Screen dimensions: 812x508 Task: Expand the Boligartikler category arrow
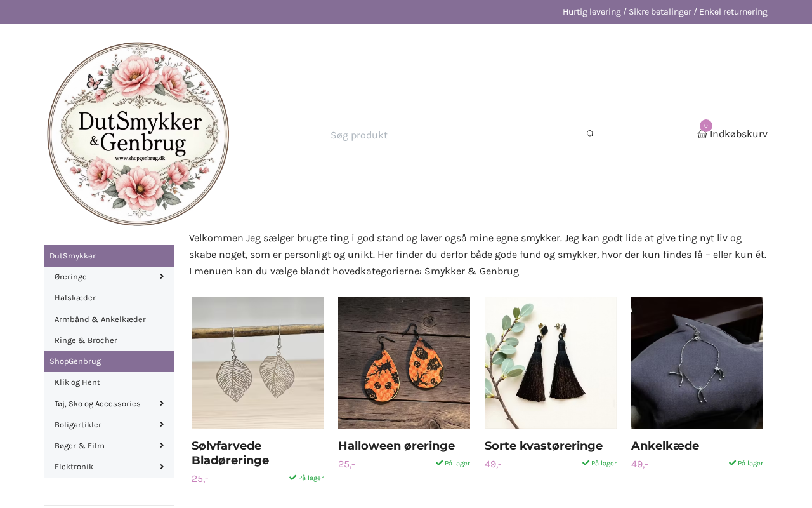(x=162, y=424)
